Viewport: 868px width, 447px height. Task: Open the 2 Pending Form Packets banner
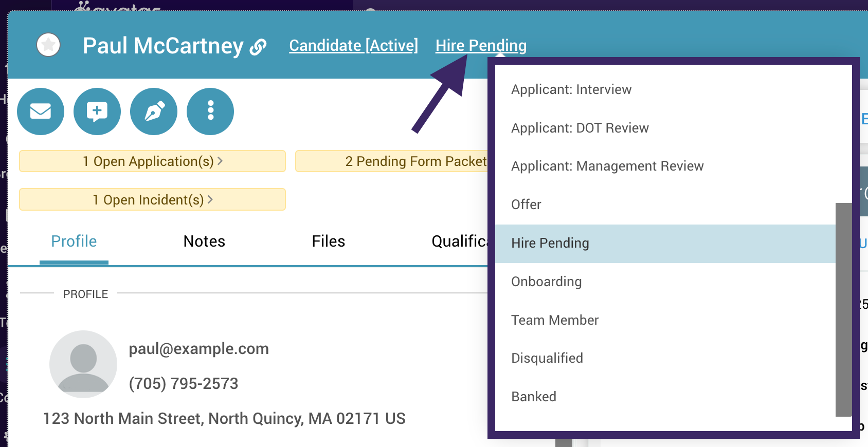[392, 161]
